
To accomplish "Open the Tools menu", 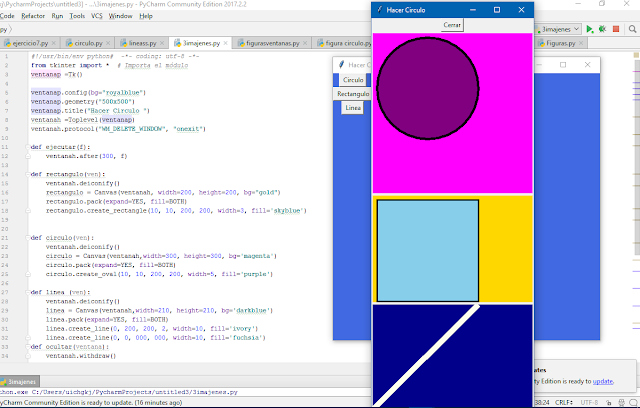I will (x=77, y=16).
